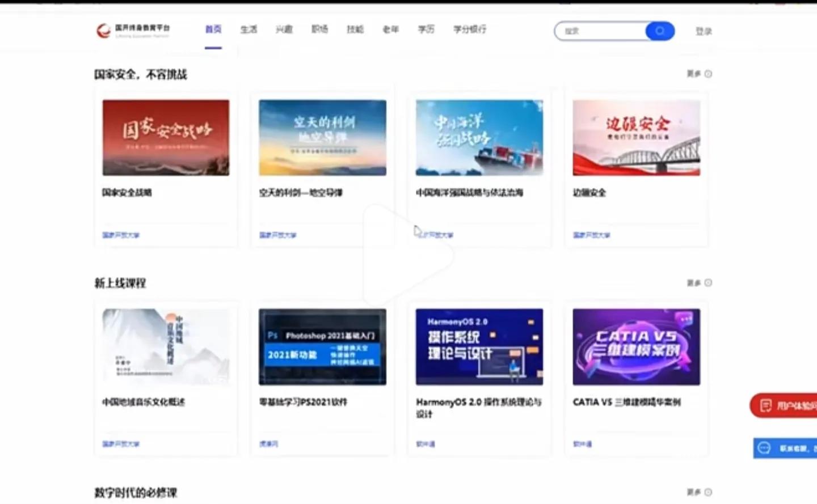The image size is (817, 504).
Task: Click the info icon by 数字时代的必修课 更多
Action: [708, 492]
